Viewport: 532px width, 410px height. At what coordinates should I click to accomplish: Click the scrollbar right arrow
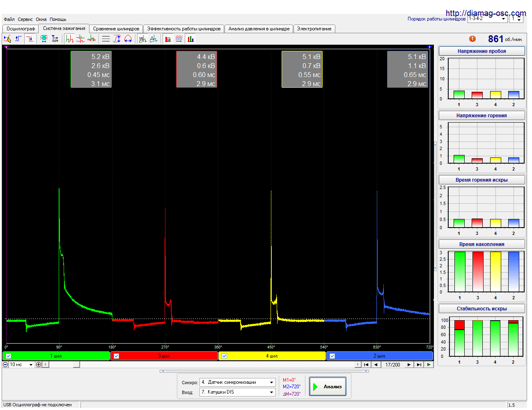[x=358, y=364]
